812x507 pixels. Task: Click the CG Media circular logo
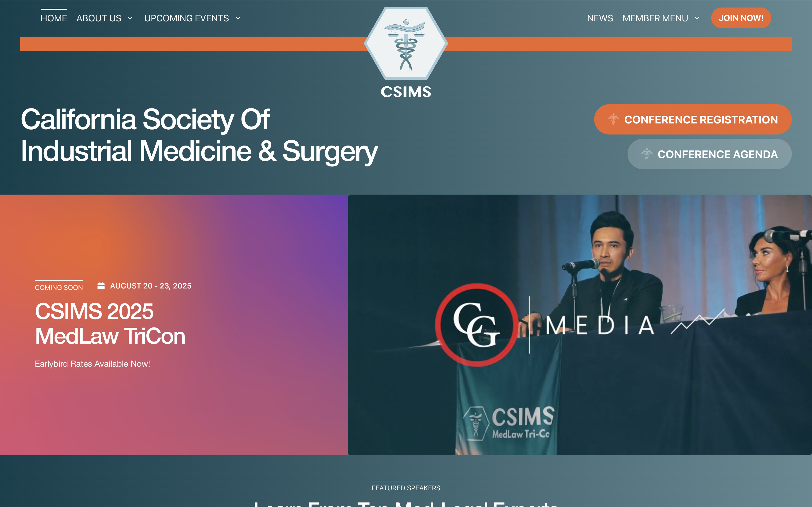click(x=477, y=325)
